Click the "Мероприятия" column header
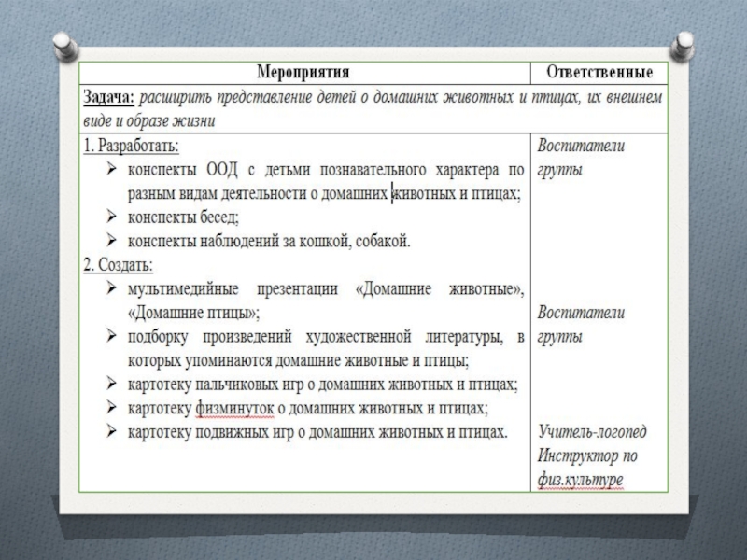 (x=303, y=72)
